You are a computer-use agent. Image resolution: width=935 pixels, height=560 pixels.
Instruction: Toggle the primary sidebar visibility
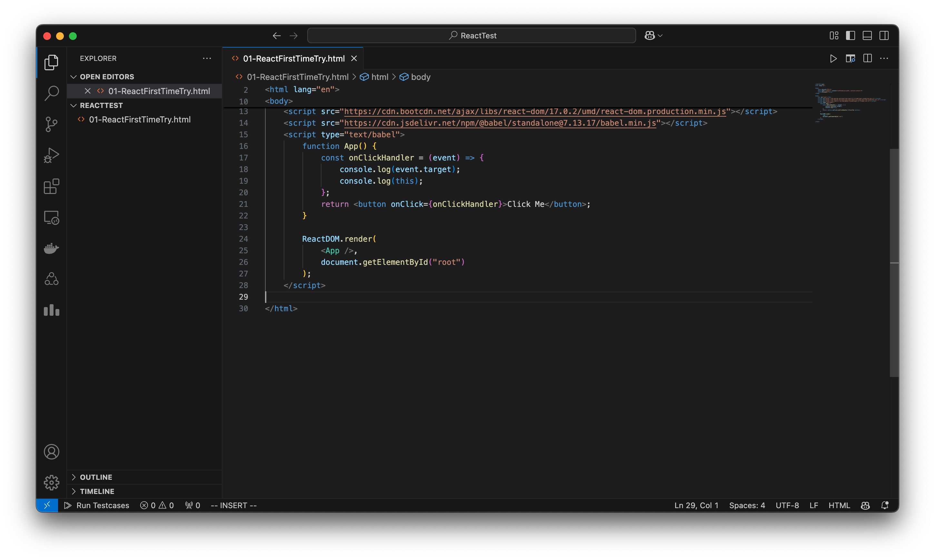pyautogui.click(x=850, y=35)
